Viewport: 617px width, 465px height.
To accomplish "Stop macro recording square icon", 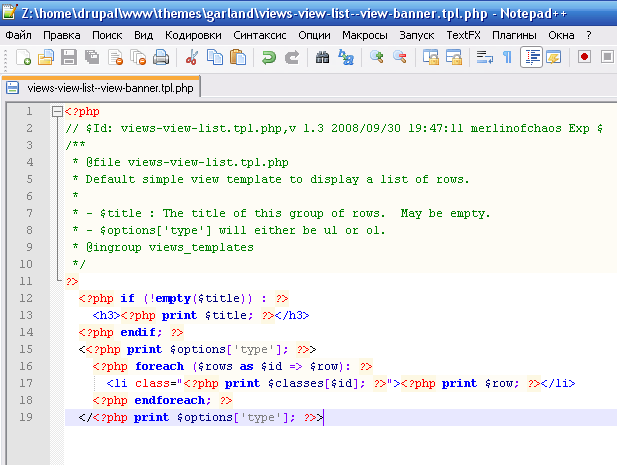I will point(608,57).
